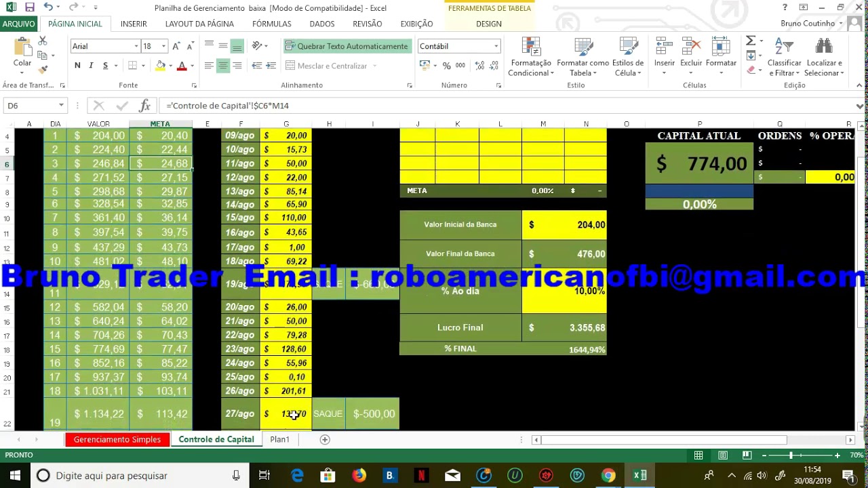This screenshot has width=868, height=488.
Task: Click the fill color yellow bucket
Action: click(x=160, y=66)
